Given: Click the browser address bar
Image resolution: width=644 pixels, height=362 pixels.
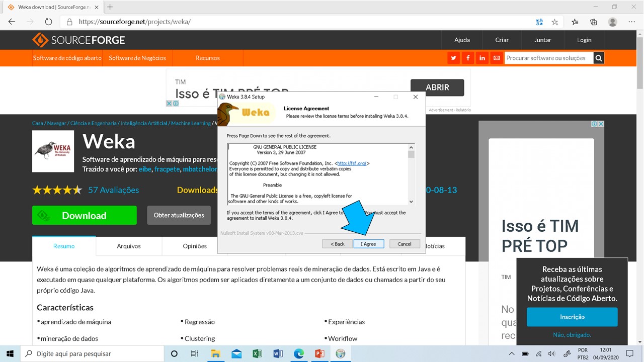Looking at the screenshot, I should tap(297, 22).
